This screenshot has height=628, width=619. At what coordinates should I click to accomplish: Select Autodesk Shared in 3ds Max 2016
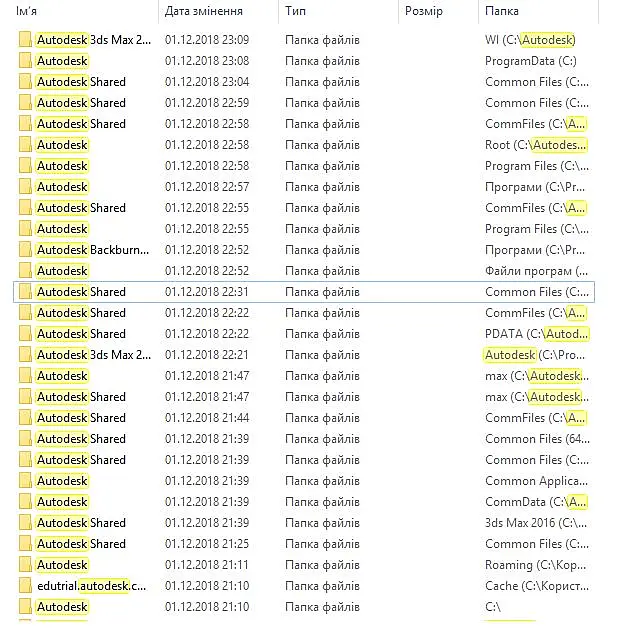(x=304, y=523)
